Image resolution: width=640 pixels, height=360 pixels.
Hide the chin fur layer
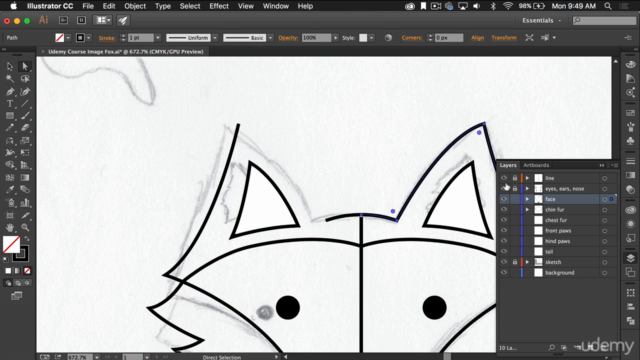pos(504,210)
